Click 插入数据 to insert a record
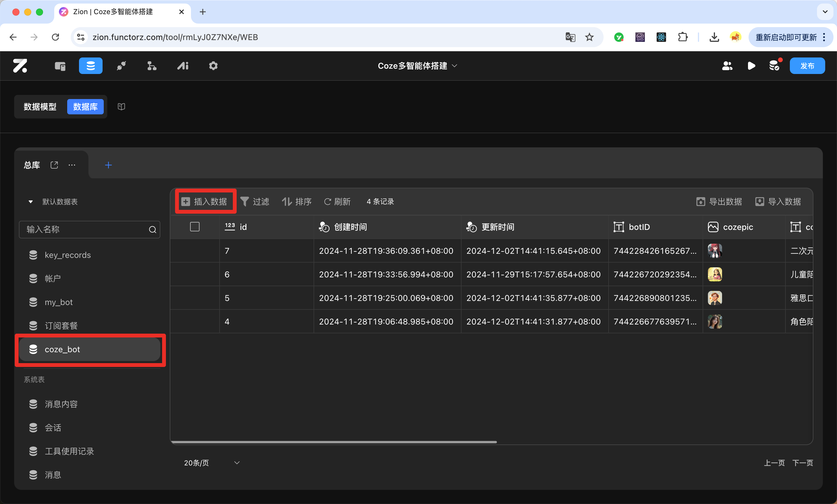The width and height of the screenshot is (837, 504). pos(205,202)
